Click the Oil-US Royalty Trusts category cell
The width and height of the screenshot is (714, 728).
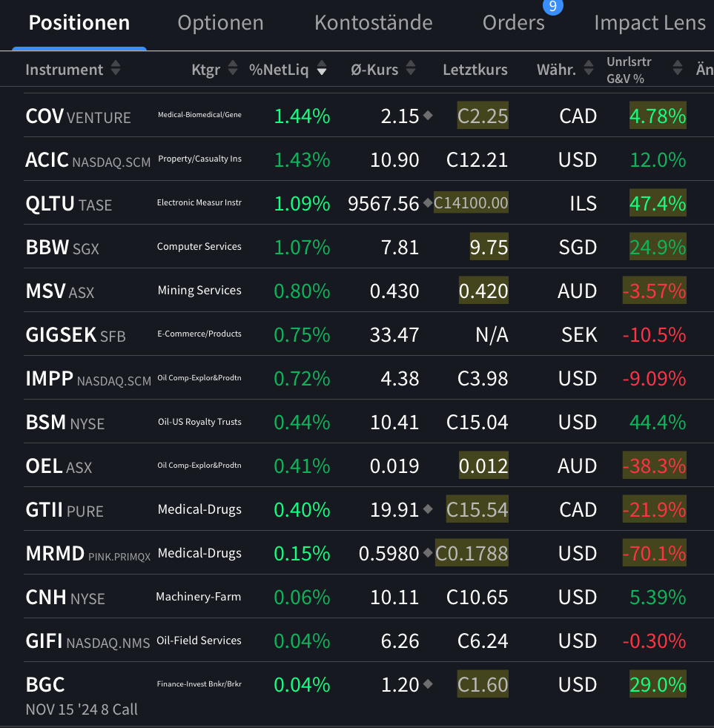point(199,422)
